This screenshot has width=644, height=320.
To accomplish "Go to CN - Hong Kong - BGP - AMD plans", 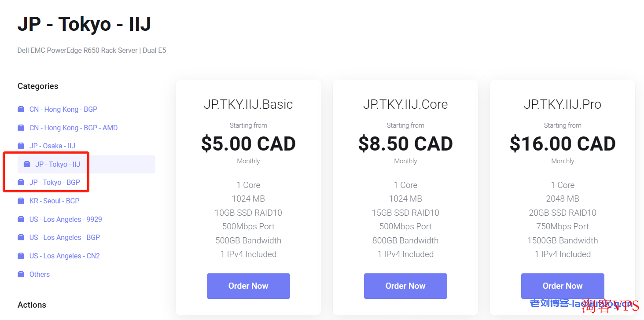I will (x=74, y=128).
